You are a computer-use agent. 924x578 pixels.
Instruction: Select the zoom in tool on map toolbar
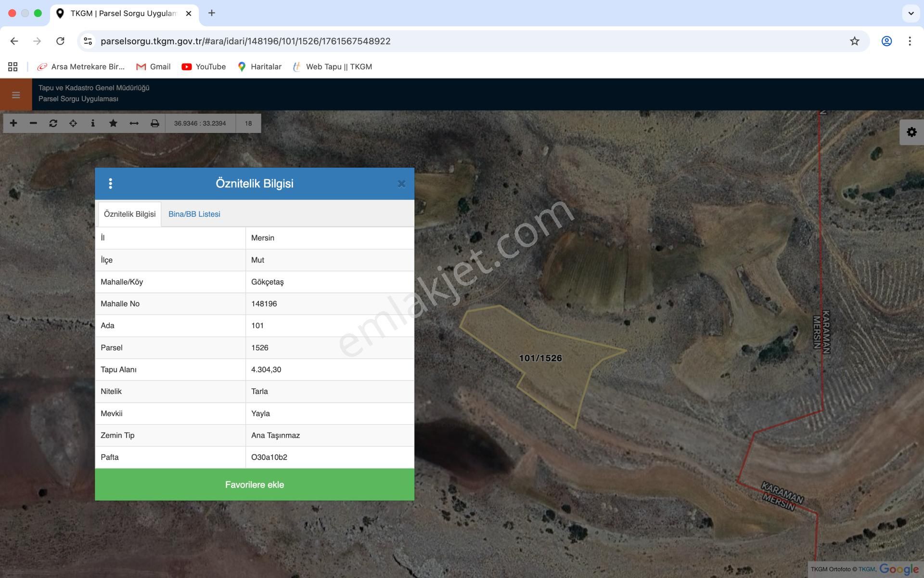pyautogui.click(x=13, y=123)
